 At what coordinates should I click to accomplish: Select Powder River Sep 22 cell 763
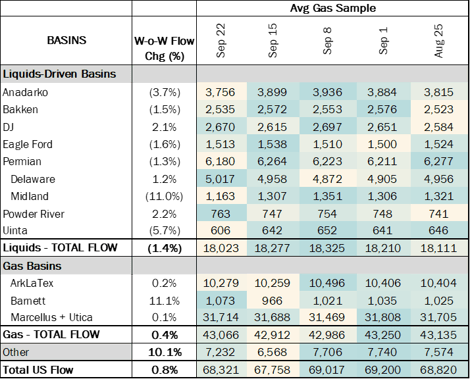[x=222, y=214]
